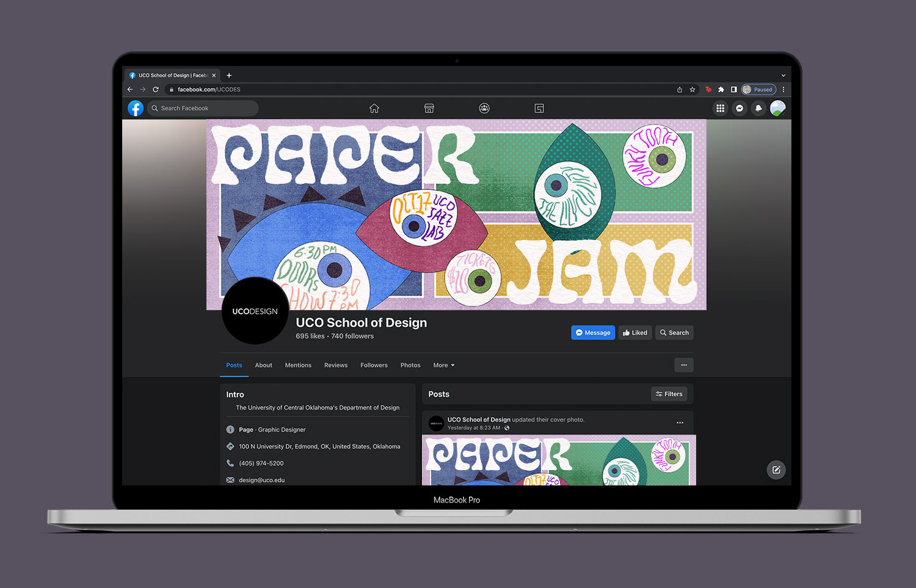Screen dimensions: 916x588
Task: Open the Messenger icon in header
Action: tap(740, 108)
